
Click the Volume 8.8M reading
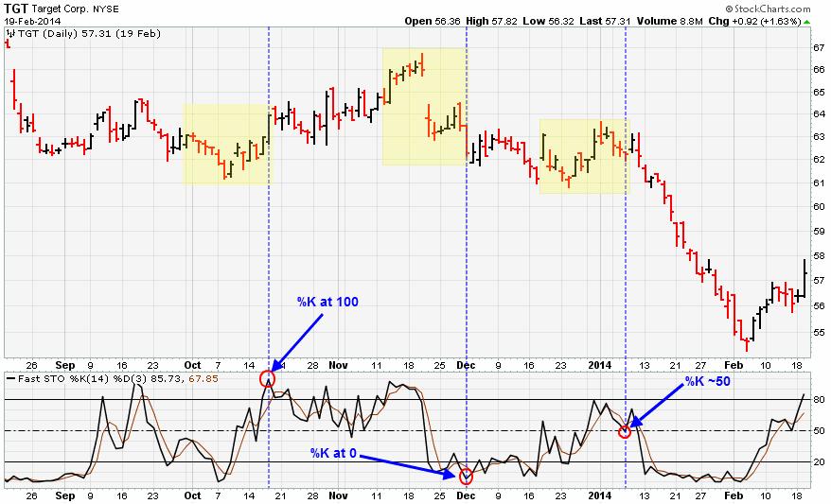pyautogui.click(x=670, y=22)
